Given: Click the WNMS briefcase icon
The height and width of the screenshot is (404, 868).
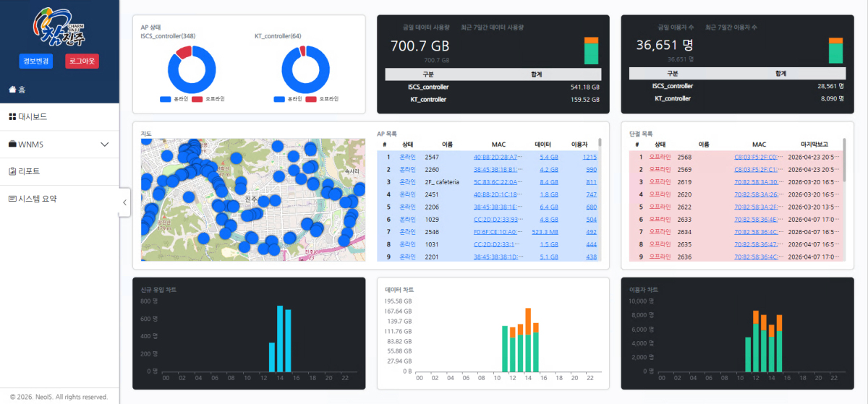Looking at the screenshot, I should (x=12, y=144).
